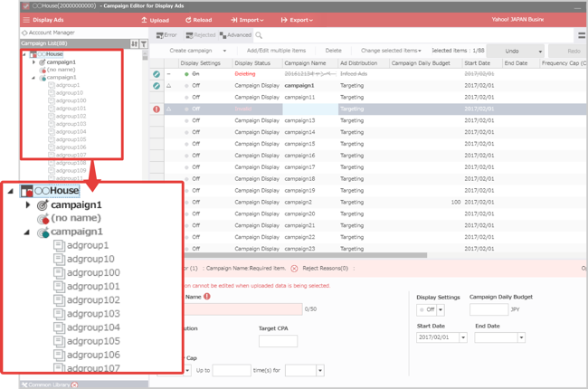Open the Yahoo! JAPAN Business link
588x389 pixels.
517,20
